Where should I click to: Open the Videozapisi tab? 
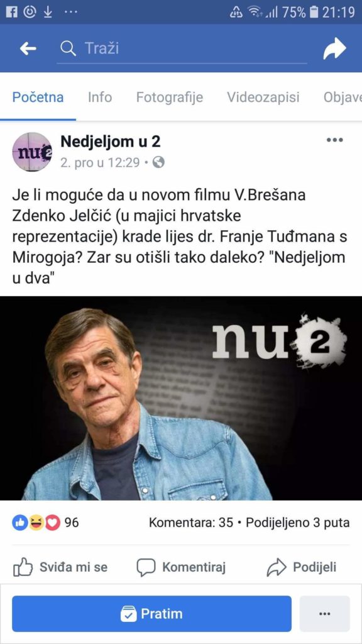point(263,97)
